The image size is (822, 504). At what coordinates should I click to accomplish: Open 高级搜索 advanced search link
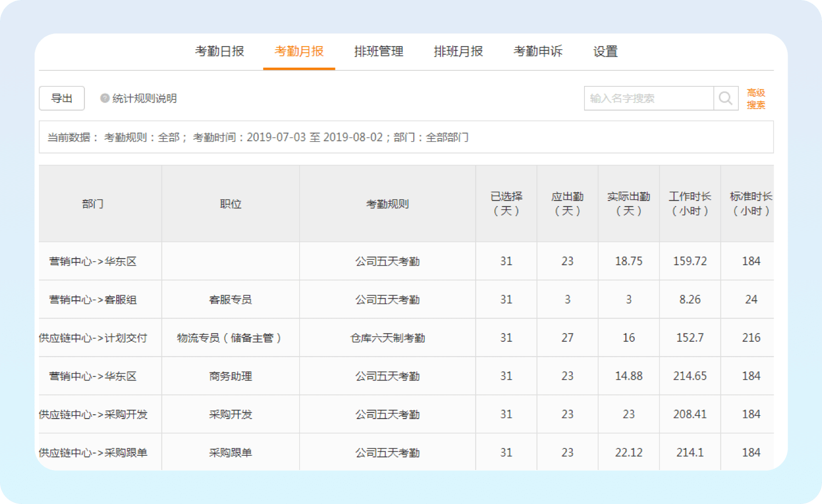click(x=756, y=99)
